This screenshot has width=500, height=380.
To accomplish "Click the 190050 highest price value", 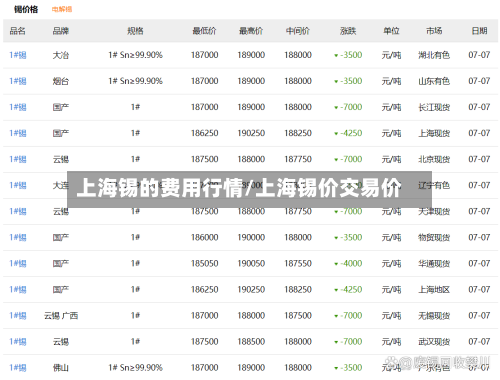I will coord(251,264).
